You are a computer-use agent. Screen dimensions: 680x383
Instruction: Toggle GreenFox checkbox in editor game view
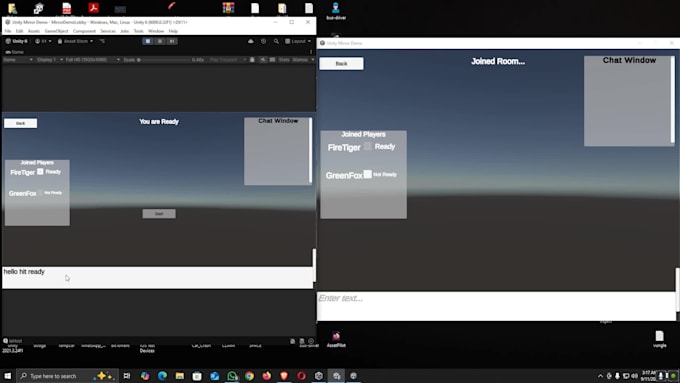click(40, 193)
